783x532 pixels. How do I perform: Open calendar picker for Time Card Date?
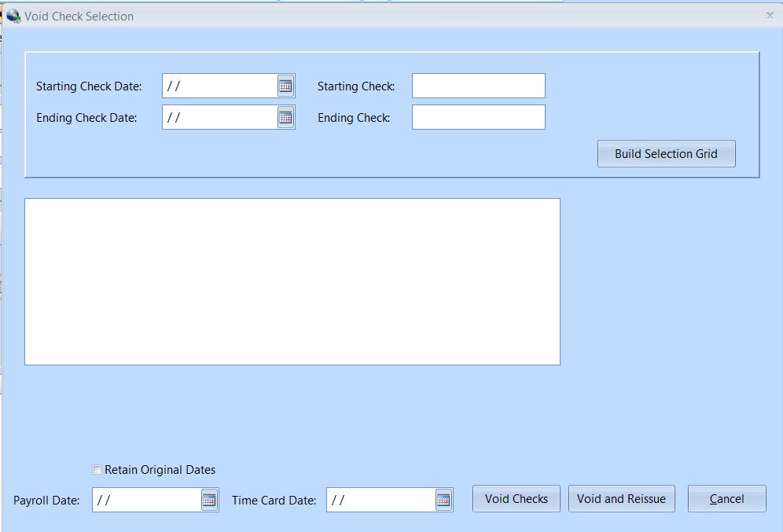(x=443, y=500)
